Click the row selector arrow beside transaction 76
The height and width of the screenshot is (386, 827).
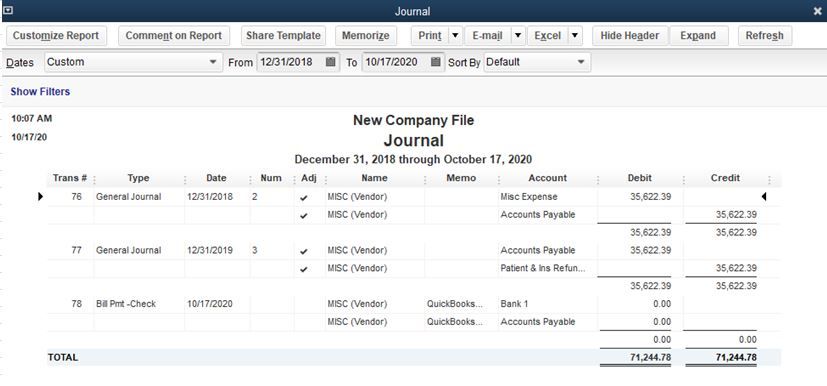[x=41, y=197]
